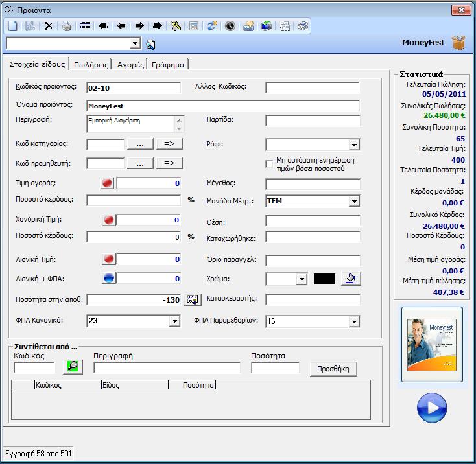Open the Γράφημα tab

tap(168, 65)
